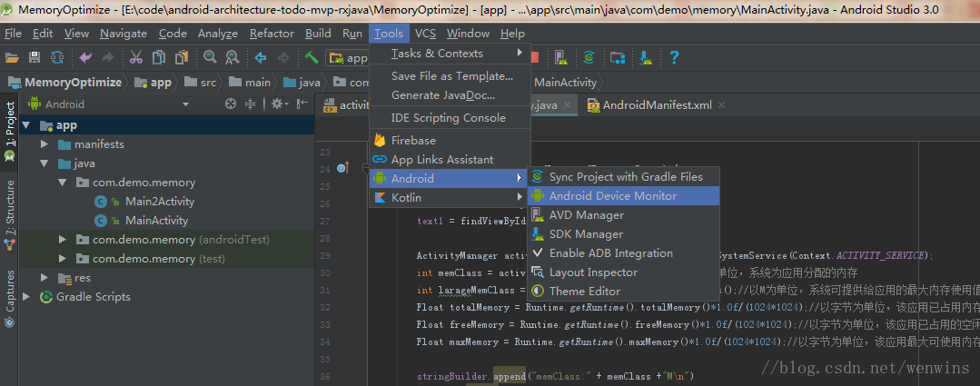The image size is (980, 386).
Task: Click the Save All toolbar icon
Action: (x=35, y=58)
